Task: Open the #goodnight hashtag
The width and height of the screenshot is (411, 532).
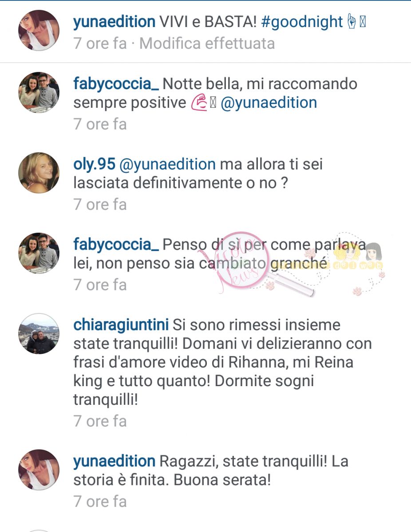Action: pos(302,22)
